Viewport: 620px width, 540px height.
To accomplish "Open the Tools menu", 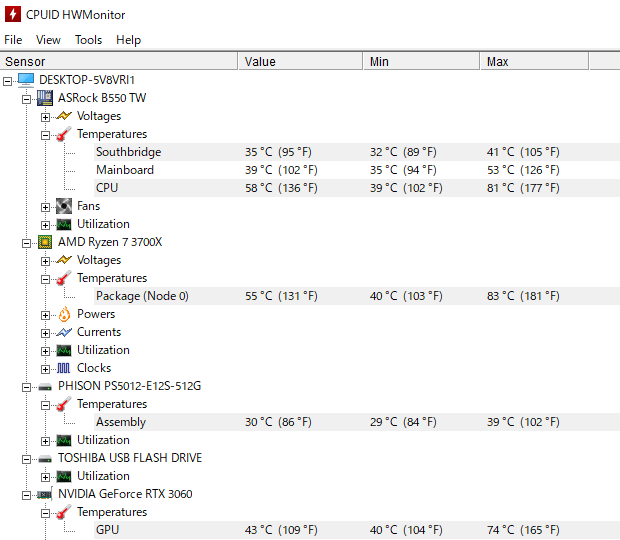I will pos(89,40).
